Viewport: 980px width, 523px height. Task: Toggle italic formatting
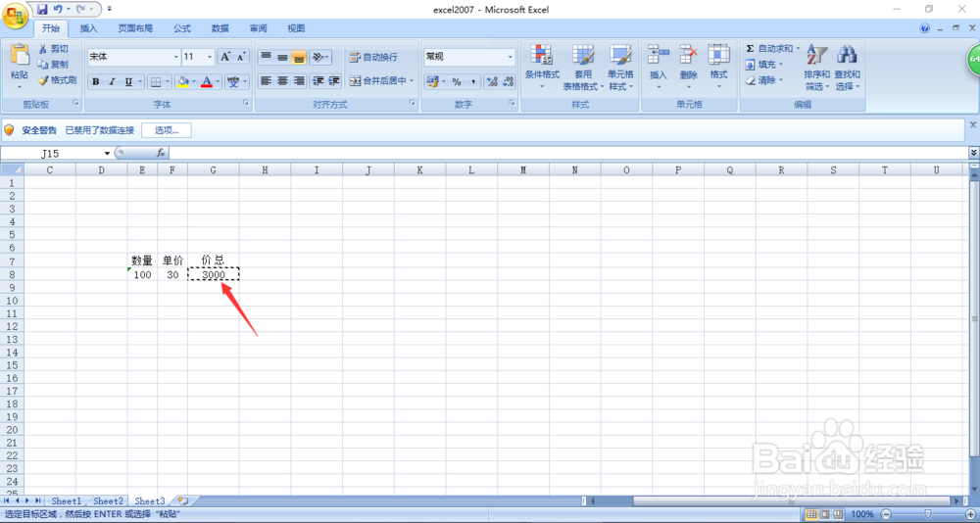112,82
